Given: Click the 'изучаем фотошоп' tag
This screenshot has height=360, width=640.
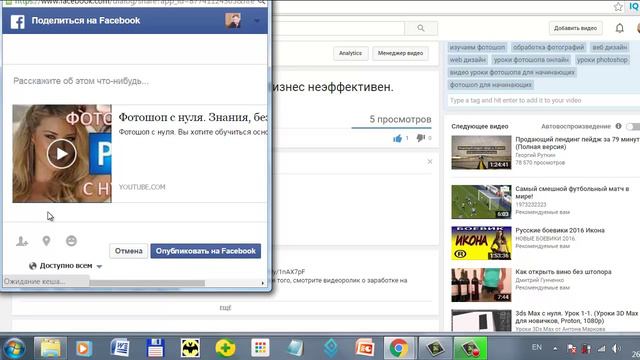Looking at the screenshot, I should coord(477,47).
